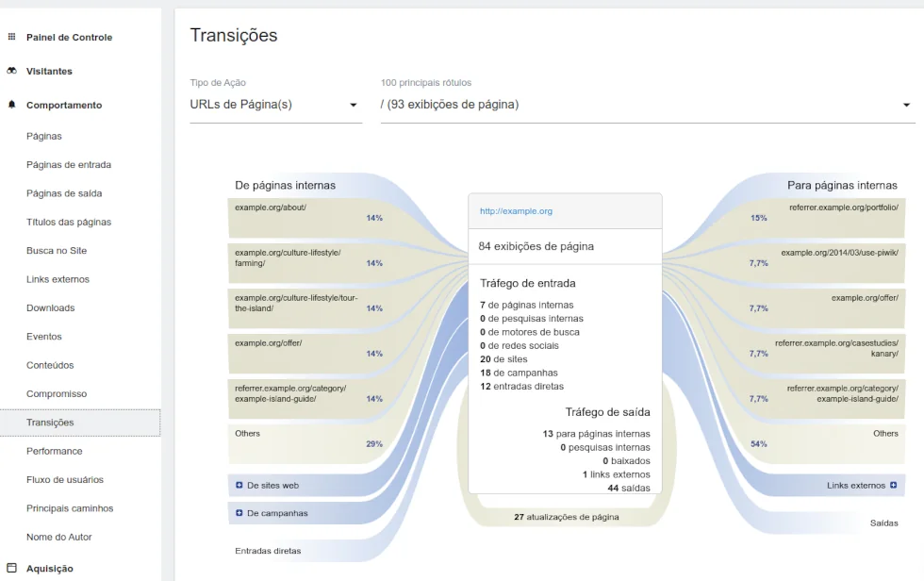Click the Comportamento bell icon
The image size is (924, 581).
pos(11,106)
